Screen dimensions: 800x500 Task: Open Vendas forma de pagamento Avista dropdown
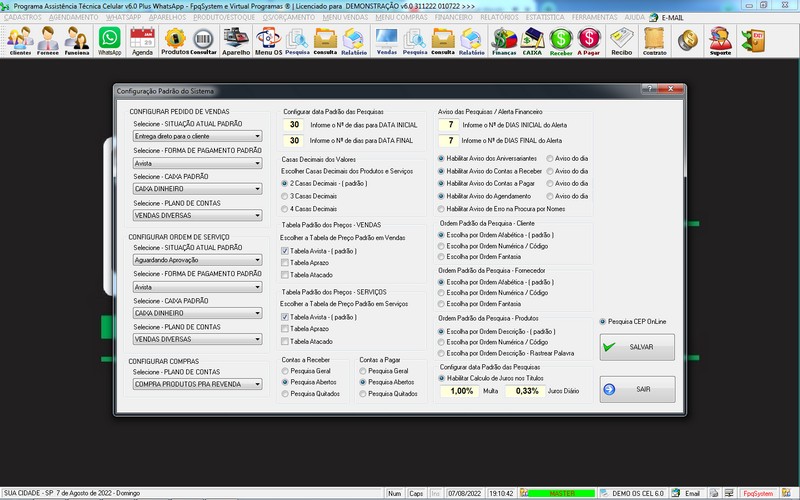click(x=197, y=163)
